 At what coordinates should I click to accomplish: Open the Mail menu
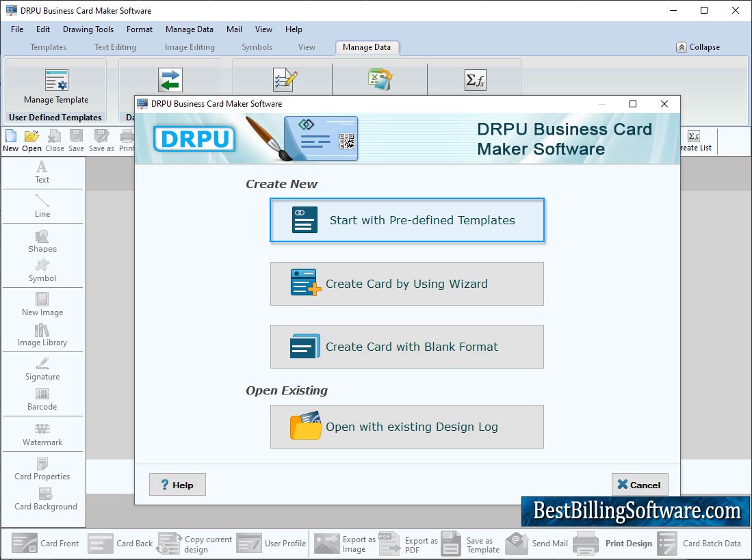234,29
